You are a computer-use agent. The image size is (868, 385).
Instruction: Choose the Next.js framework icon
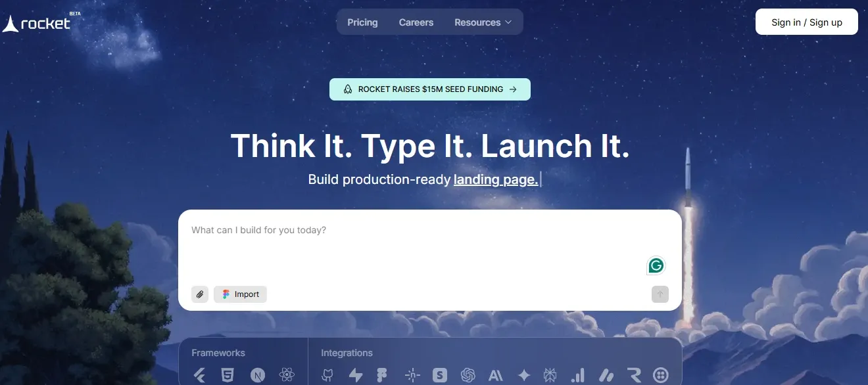tap(257, 375)
